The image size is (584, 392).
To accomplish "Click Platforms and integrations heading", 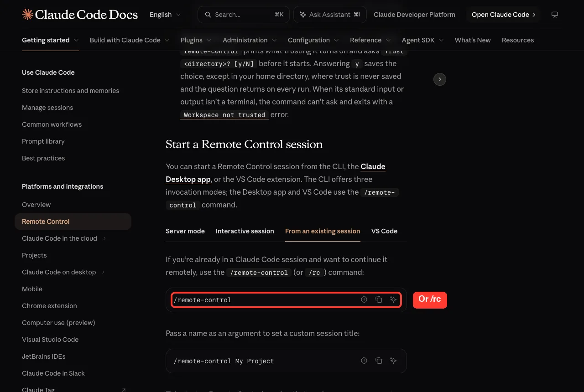I will coord(63,186).
